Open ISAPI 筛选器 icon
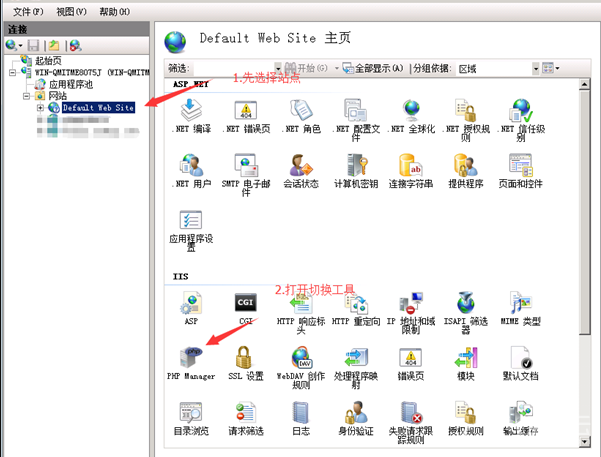The image size is (601, 457). pos(465,303)
